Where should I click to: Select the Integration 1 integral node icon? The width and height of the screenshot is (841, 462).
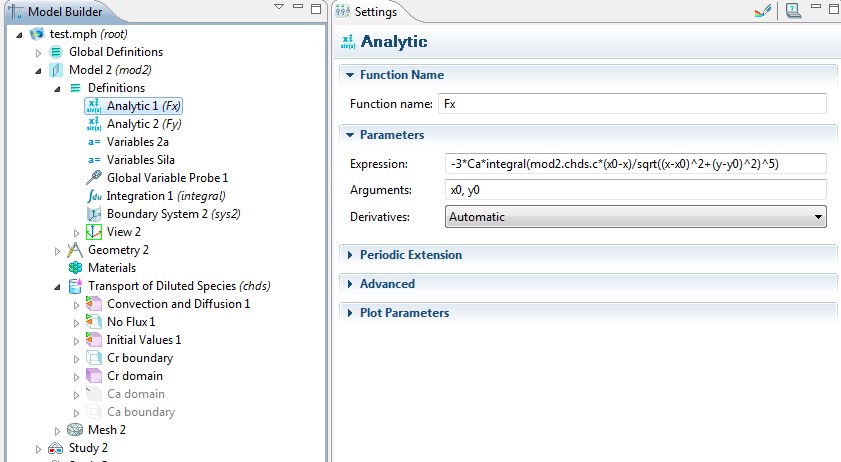click(94, 196)
